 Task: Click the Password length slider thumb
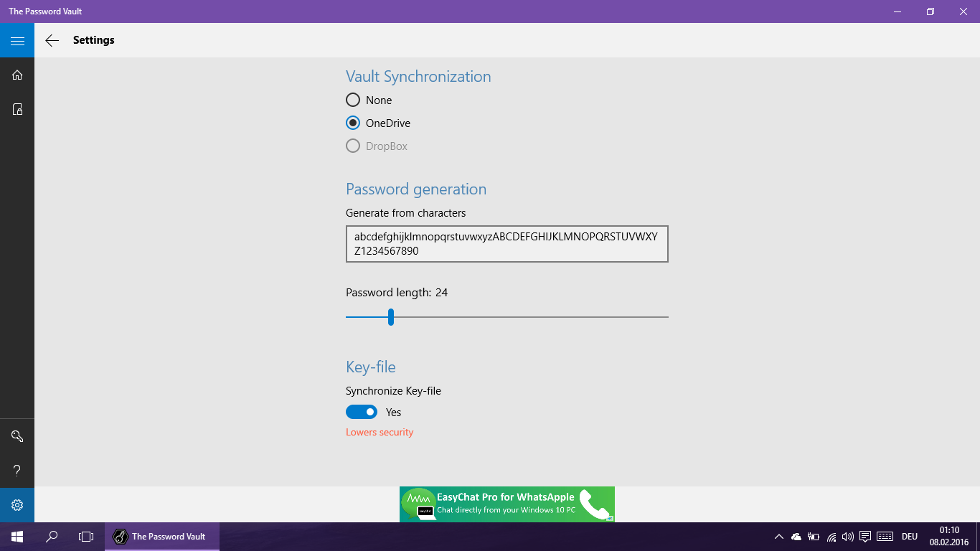(x=391, y=316)
